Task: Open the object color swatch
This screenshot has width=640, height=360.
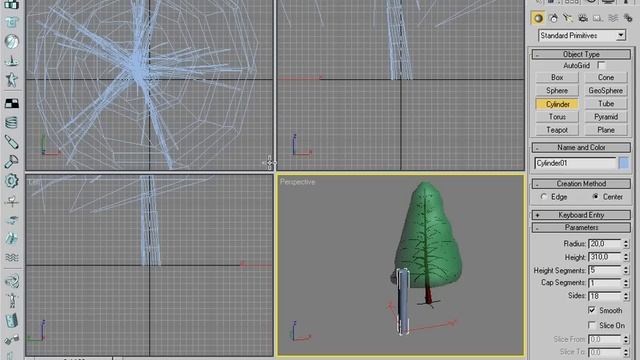Action: [x=624, y=163]
